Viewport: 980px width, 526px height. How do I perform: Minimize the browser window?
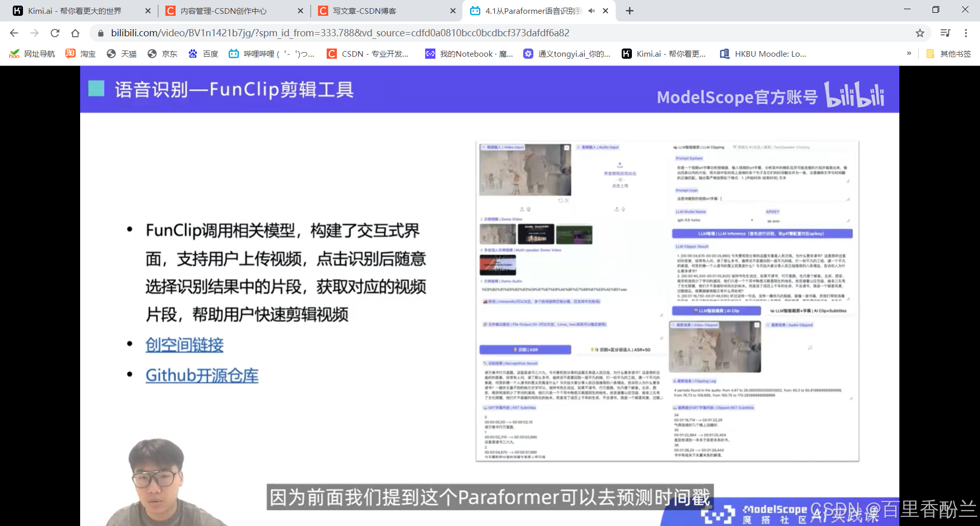coord(907,10)
